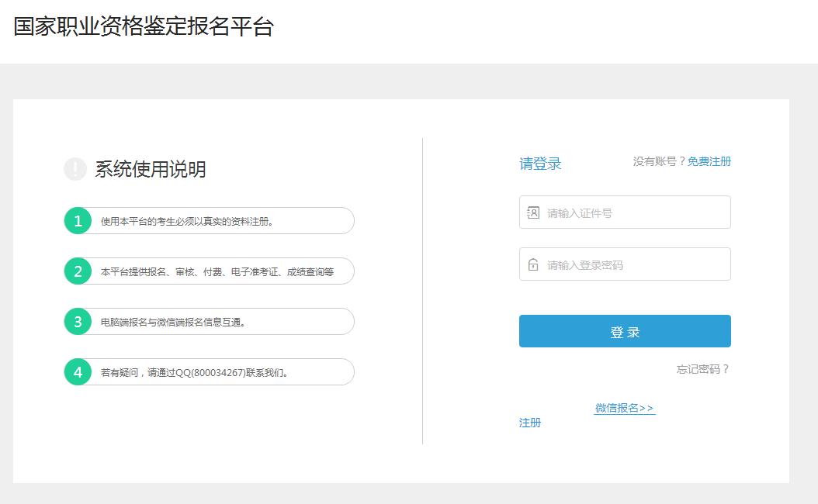
Task: Select the QQ(800034267) contact instruction
Action: [x=196, y=373]
